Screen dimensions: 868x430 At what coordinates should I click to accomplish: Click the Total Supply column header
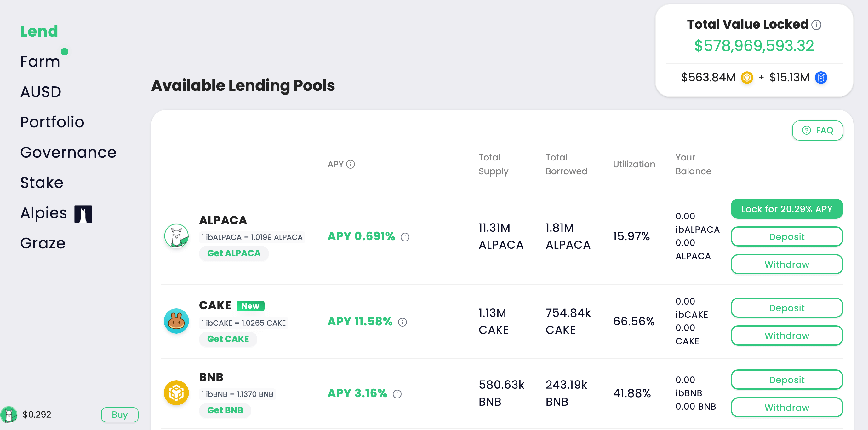click(493, 164)
